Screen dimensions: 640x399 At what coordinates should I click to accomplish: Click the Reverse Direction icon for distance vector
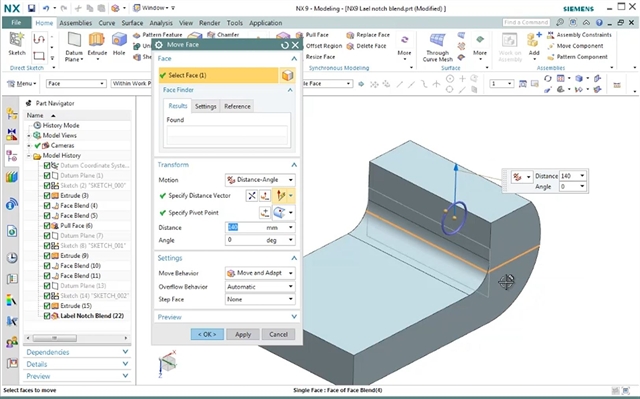point(252,196)
